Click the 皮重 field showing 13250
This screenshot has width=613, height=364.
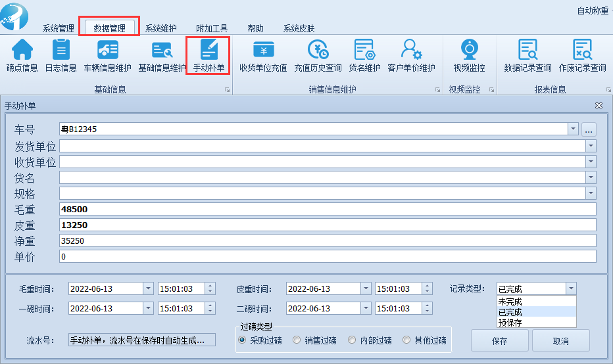328,225
